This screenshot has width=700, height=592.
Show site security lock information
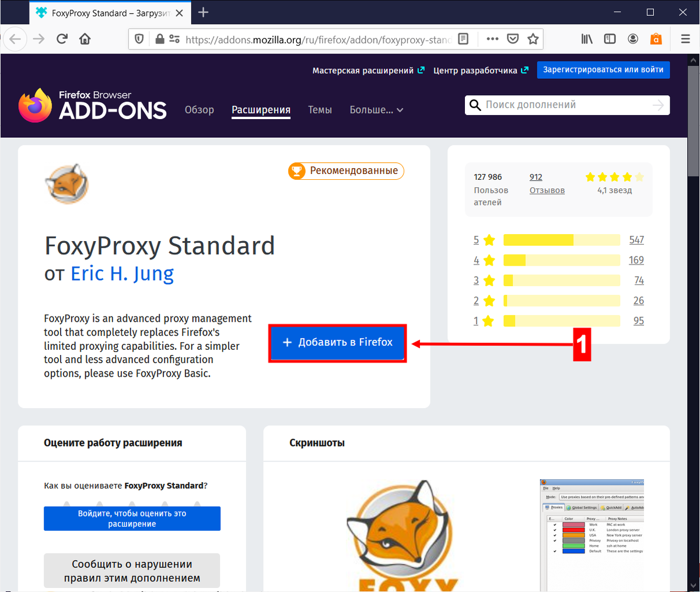click(159, 39)
